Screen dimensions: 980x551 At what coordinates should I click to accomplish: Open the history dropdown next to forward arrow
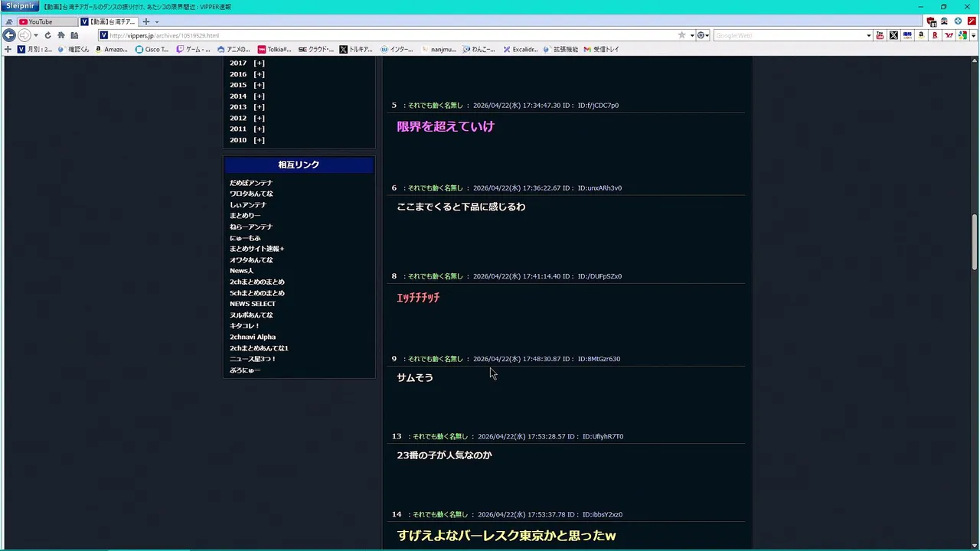coord(35,35)
